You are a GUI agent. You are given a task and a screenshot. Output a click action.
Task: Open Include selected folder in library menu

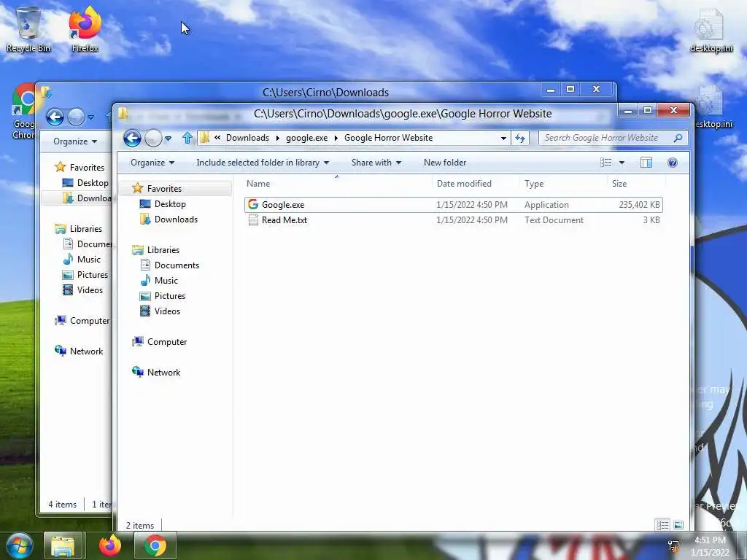[x=263, y=163]
